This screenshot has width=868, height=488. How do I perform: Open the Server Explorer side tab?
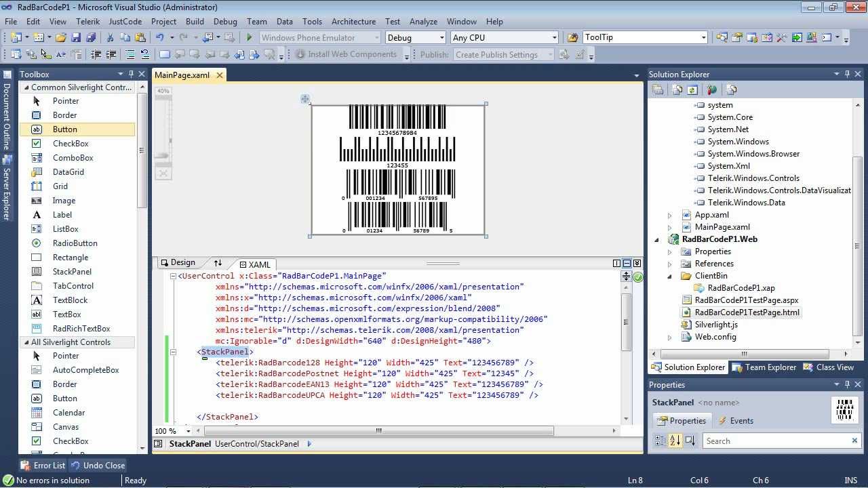[7, 188]
